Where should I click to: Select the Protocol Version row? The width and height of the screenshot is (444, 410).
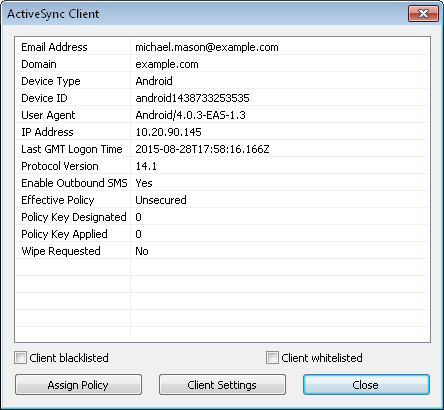click(x=222, y=166)
